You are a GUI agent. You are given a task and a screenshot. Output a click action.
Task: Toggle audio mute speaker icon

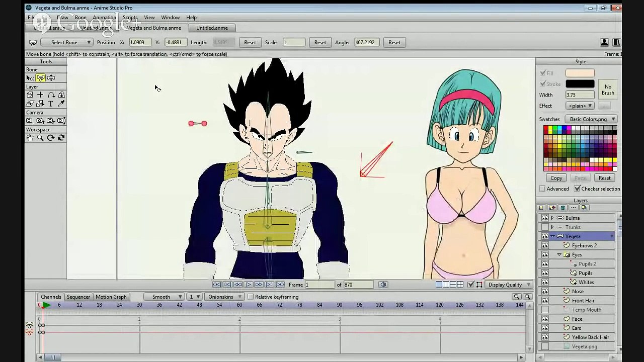pos(383,285)
